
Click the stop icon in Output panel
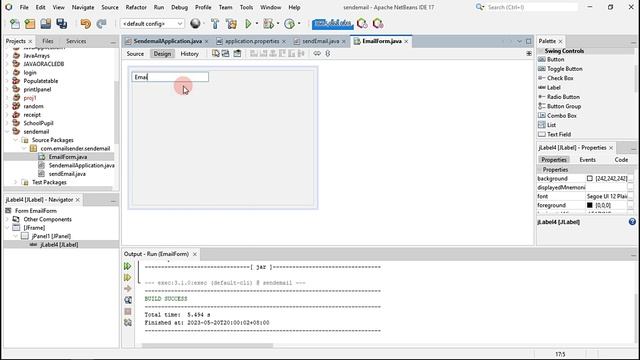tap(128, 311)
